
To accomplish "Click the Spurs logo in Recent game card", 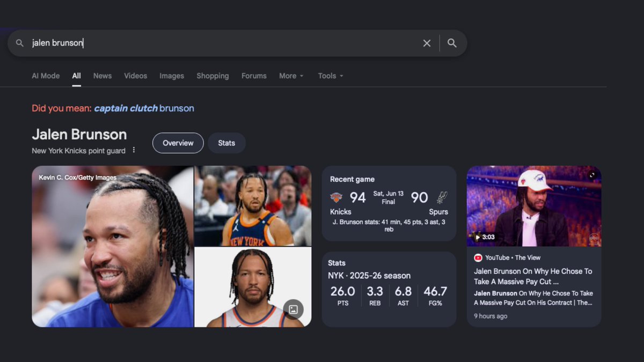I will 442,197.
